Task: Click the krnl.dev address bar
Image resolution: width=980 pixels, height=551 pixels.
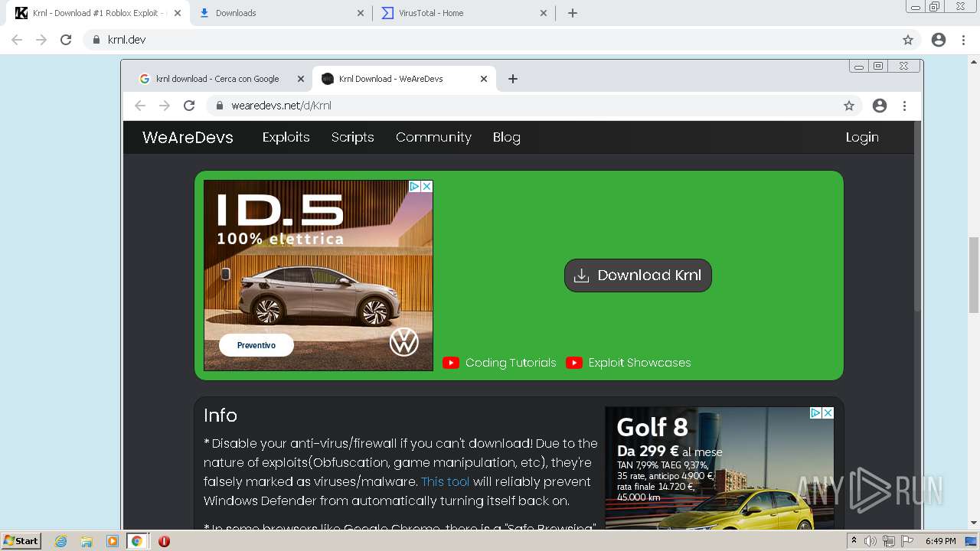Action: point(503,40)
